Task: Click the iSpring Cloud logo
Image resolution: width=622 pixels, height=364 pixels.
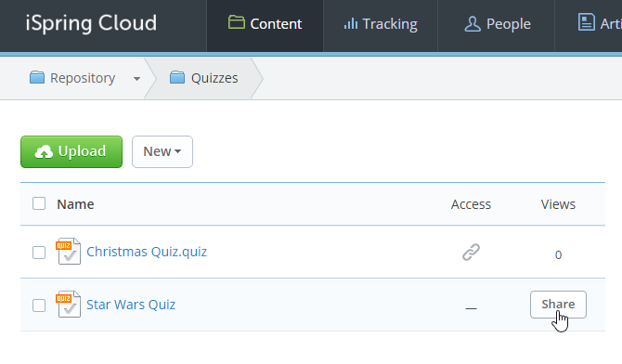Action: [x=91, y=23]
